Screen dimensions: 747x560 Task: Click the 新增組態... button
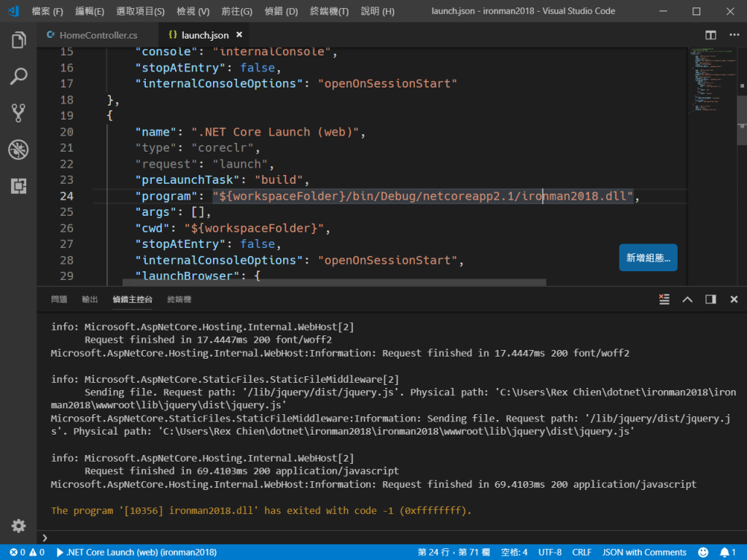[648, 257]
